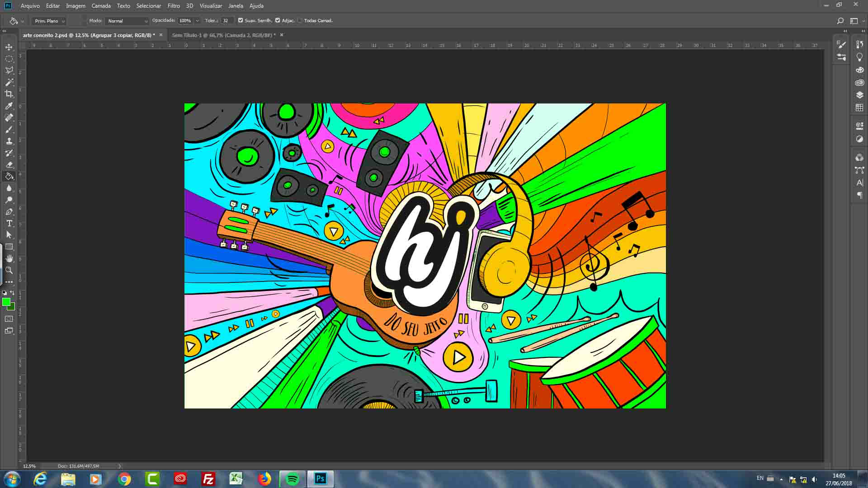Select the Eyedropper tool

[9, 106]
